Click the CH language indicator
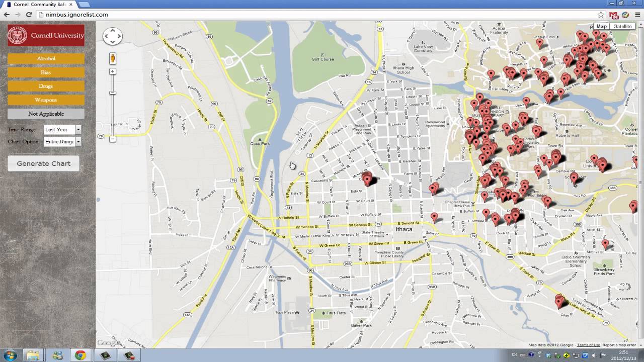 tap(514, 355)
